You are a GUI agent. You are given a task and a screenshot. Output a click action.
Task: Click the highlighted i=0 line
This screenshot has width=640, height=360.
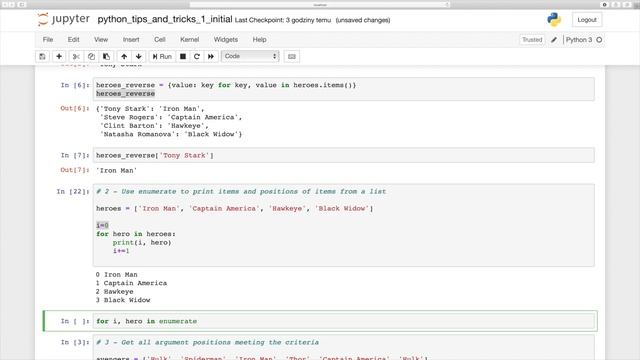tap(102, 225)
